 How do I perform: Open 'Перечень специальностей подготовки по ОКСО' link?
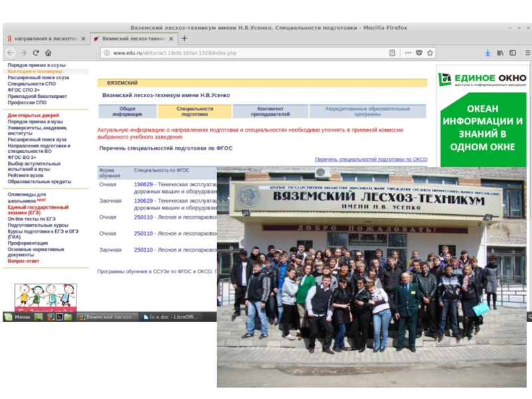[370, 160]
